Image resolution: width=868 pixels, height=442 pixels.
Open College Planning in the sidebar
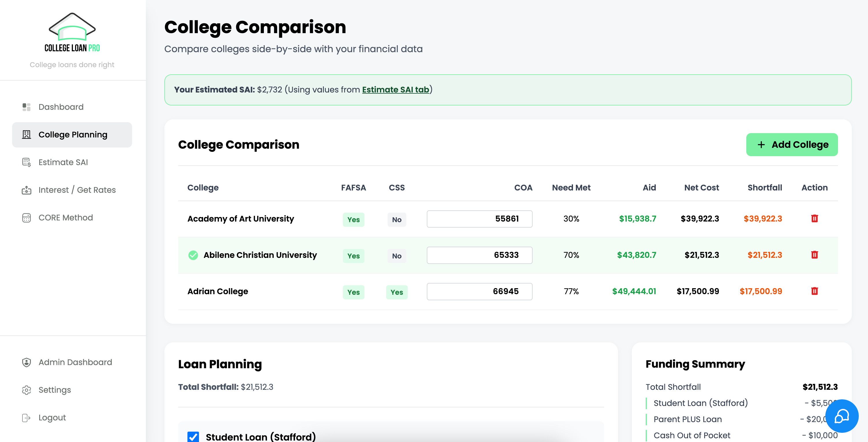(72, 135)
